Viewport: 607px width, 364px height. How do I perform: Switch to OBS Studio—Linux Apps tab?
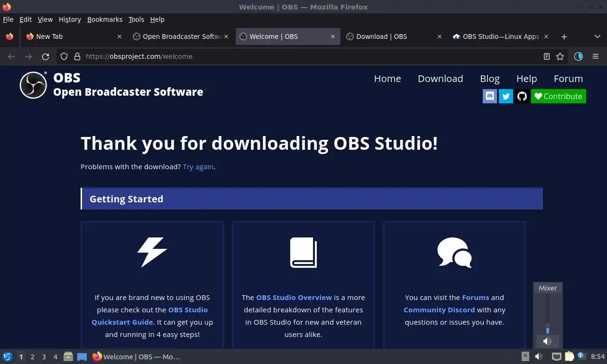point(500,36)
